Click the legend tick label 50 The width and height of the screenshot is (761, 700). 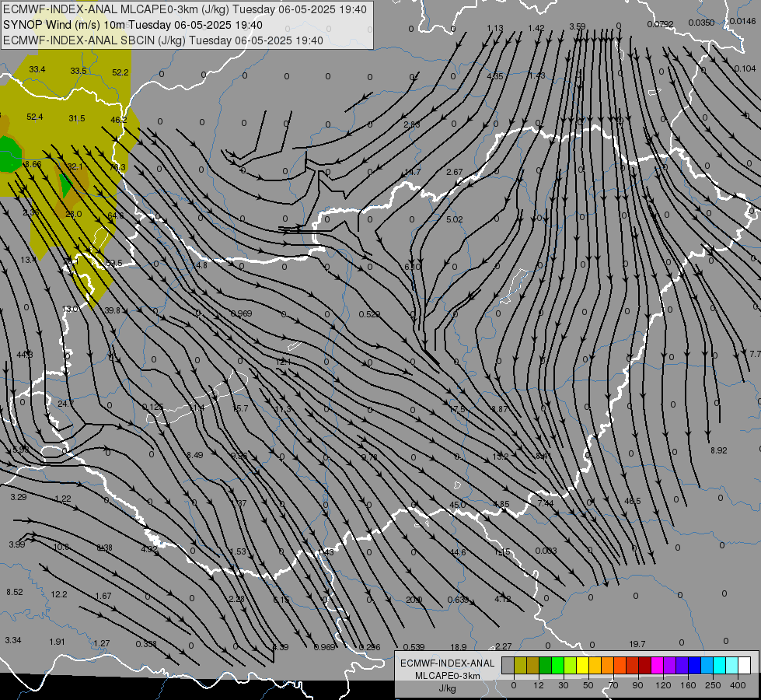pos(588,685)
